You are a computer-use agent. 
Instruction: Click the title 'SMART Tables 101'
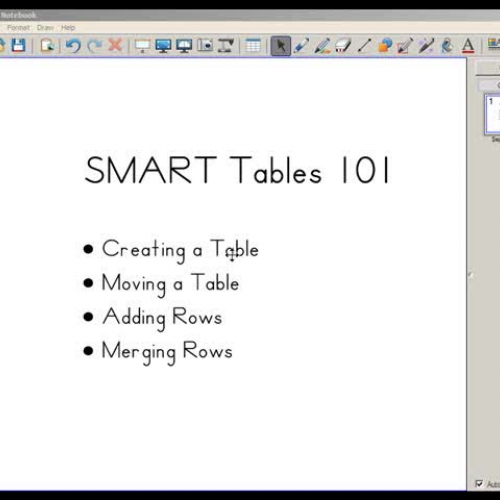point(237,170)
